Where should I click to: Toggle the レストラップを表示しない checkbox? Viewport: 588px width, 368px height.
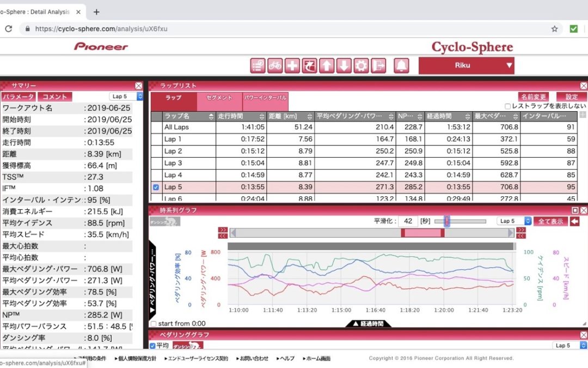click(x=508, y=106)
